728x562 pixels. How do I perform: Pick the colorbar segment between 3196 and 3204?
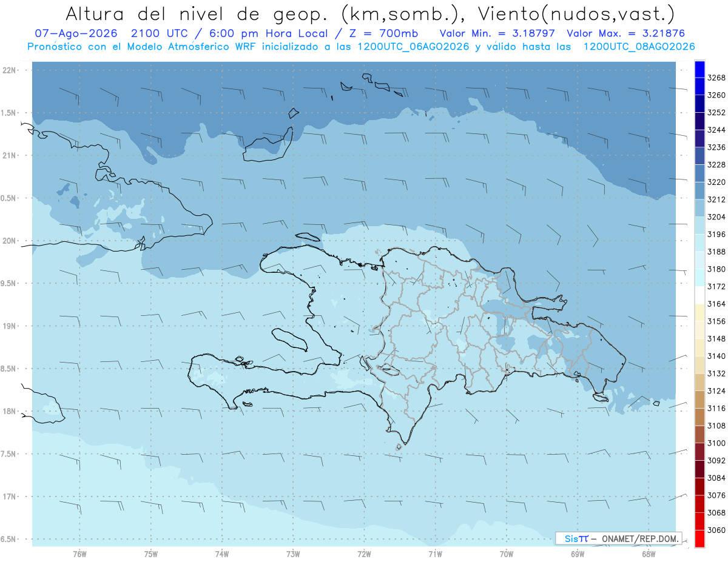pos(699,226)
